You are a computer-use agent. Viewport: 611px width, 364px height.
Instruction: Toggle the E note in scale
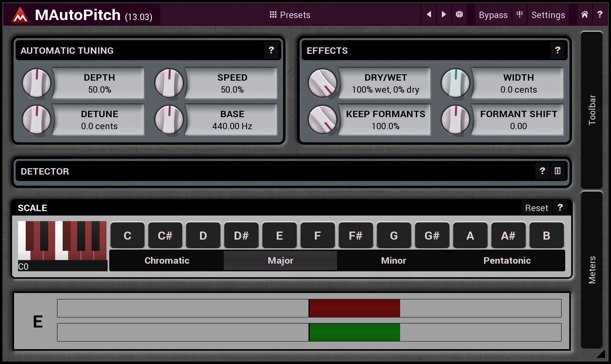(x=280, y=236)
